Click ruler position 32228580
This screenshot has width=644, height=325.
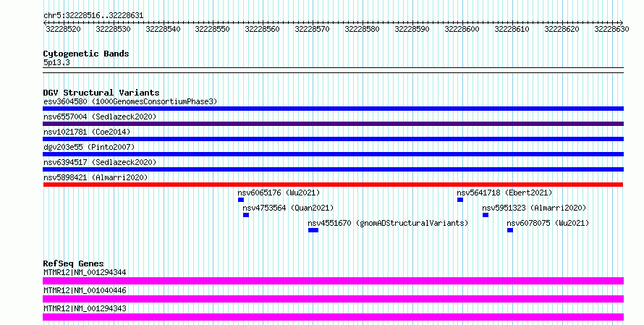[x=362, y=29]
